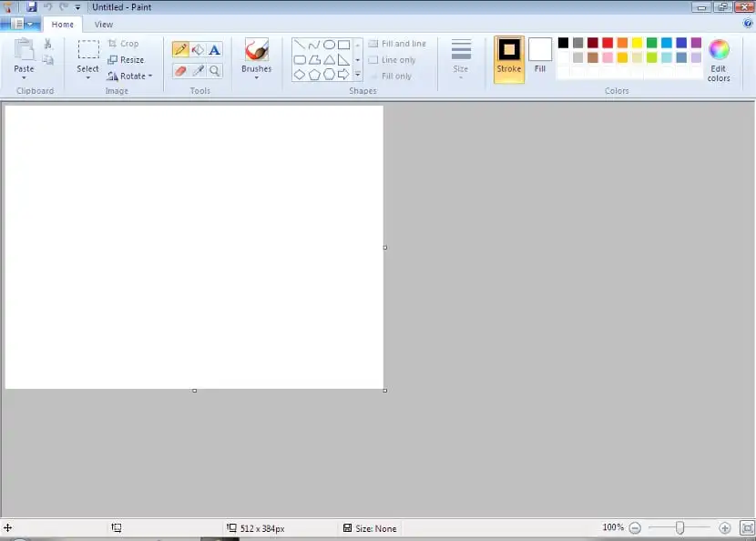Click the zoom in plus button
This screenshot has height=541, width=756.
[x=725, y=528]
